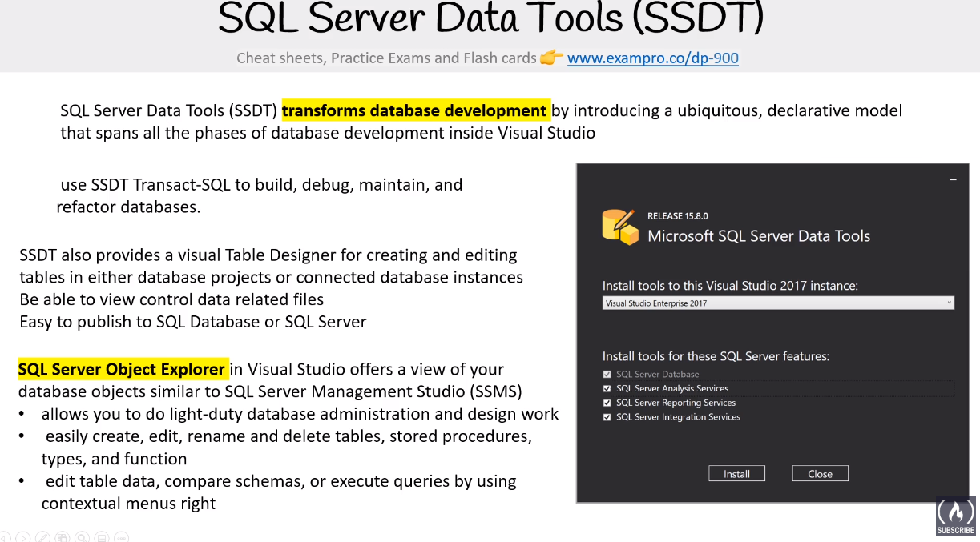
Task: Open more slideshow options ellipsis
Action: point(121,537)
